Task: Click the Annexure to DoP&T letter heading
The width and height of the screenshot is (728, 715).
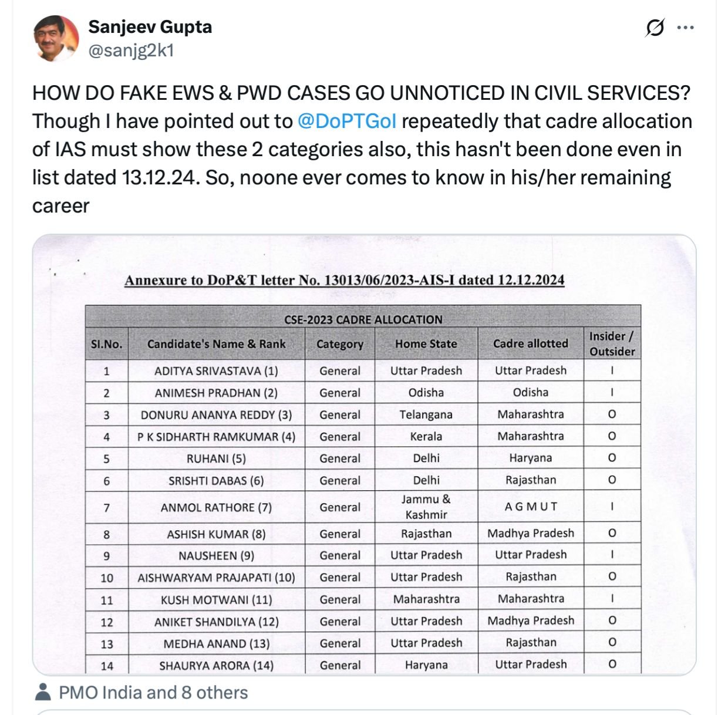Action: tap(344, 280)
